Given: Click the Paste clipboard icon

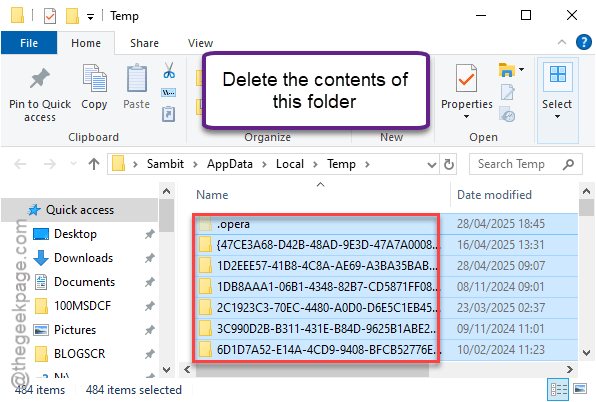Looking at the screenshot, I should click(137, 78).
